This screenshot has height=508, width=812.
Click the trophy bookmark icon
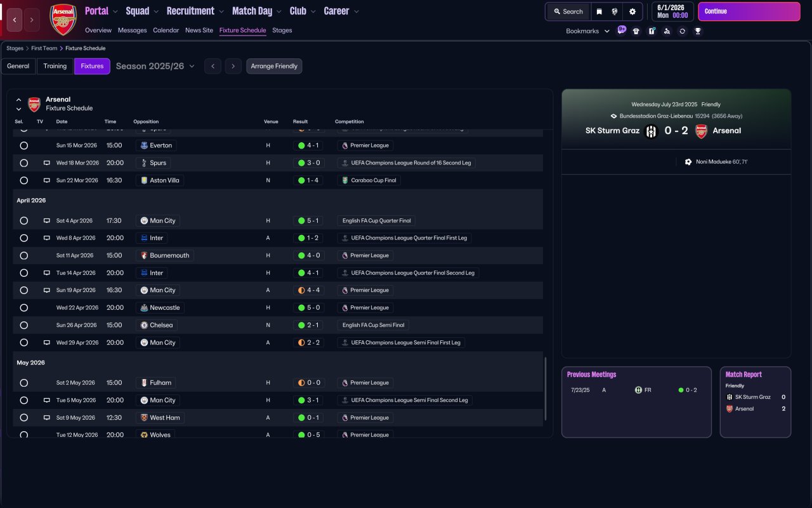[698, 31]
